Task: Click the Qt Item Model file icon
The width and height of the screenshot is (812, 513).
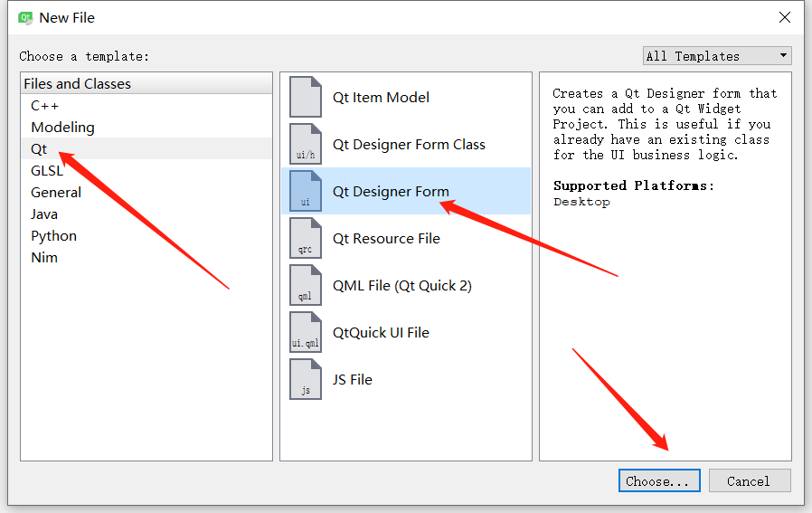Action: (306, 97)
